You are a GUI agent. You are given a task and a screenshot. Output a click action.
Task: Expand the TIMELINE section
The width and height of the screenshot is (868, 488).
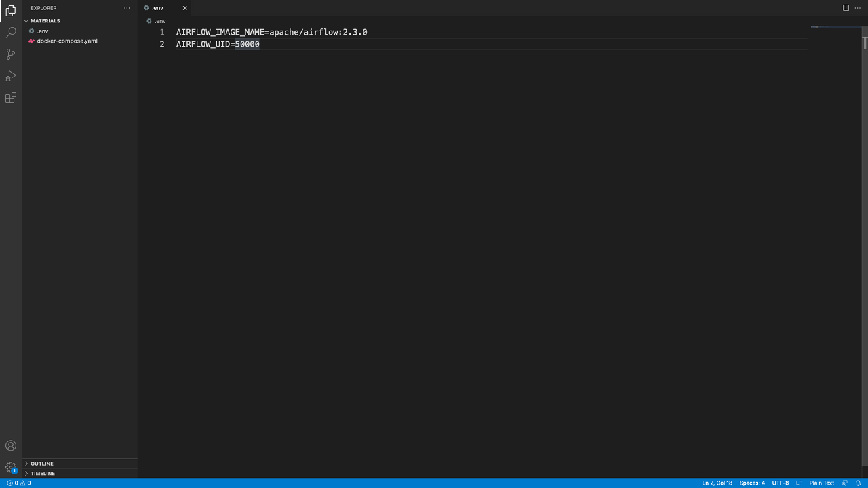point(80,473)
